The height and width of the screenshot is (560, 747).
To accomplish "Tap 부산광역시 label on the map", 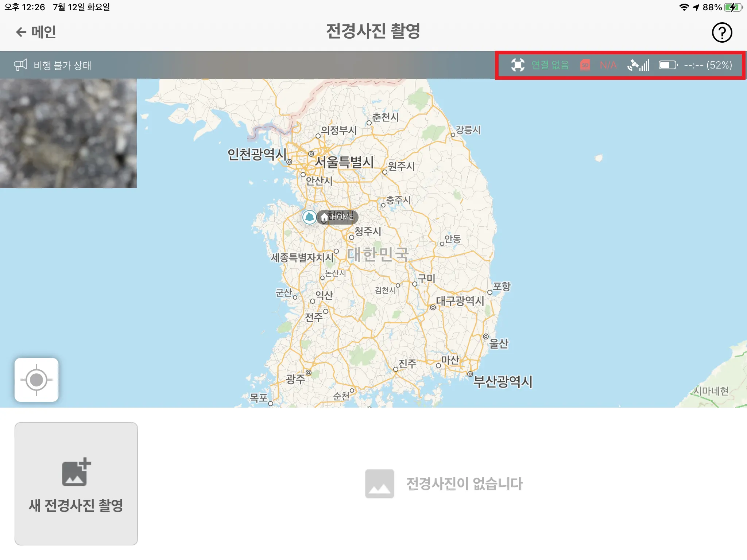I will click(x=503, y=381).
